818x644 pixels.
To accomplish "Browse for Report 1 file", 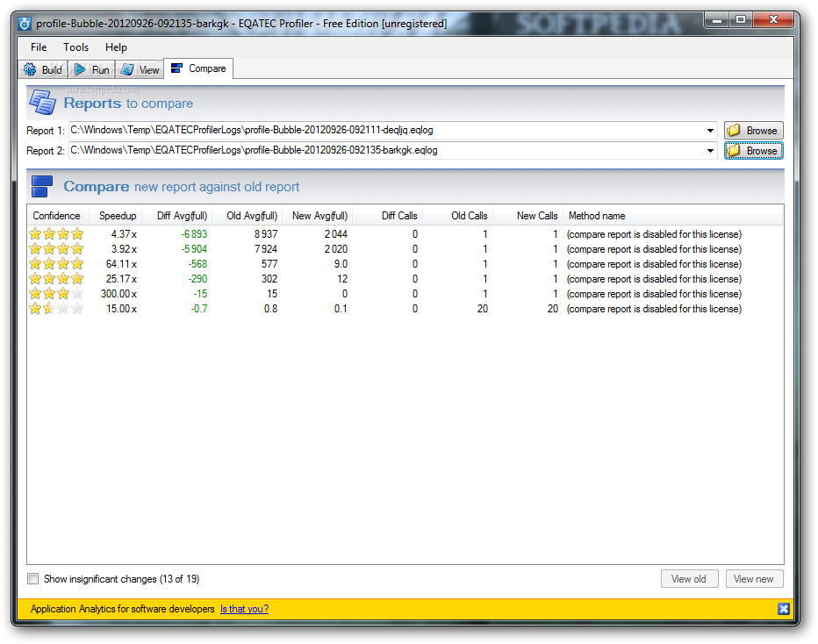I will (753, 131).
